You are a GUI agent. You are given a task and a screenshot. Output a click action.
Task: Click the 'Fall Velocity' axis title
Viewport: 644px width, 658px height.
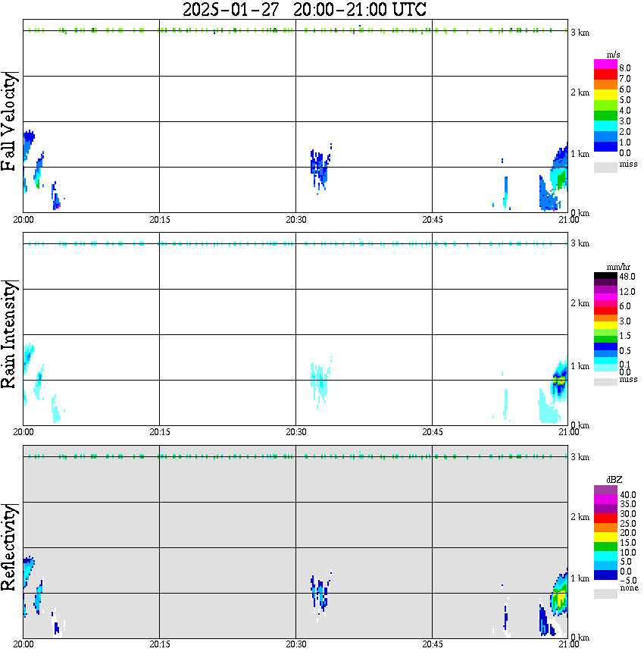pyautogui.click(x=8, y=121)
